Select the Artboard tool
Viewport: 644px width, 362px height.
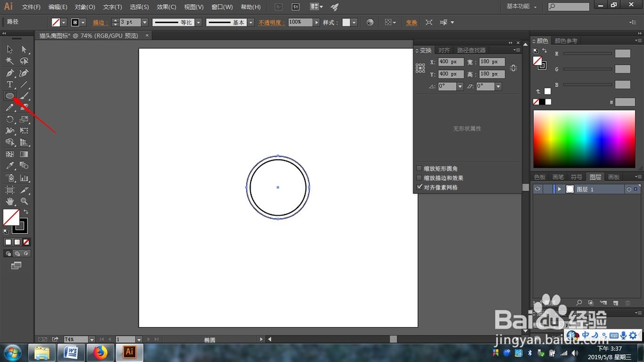(x=10, y=190)
